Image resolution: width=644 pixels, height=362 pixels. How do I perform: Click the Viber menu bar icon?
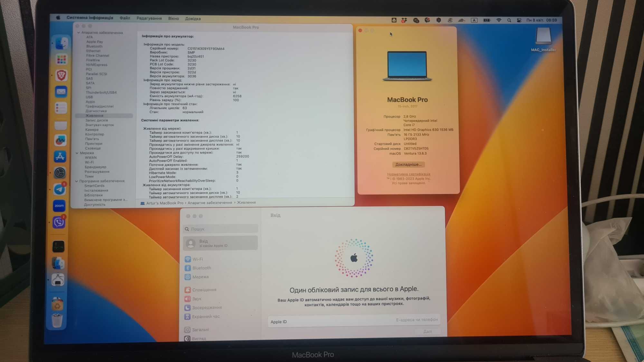(x=427, y=20)
